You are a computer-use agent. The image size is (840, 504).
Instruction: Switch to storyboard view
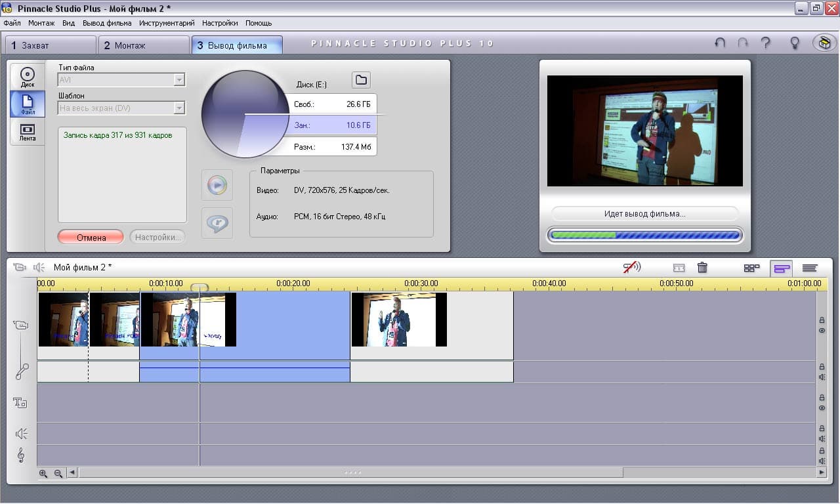tap(751, 268)
